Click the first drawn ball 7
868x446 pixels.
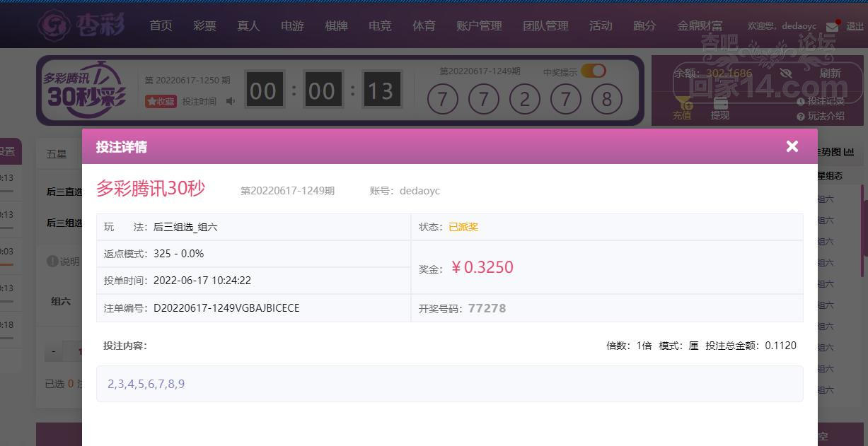443,100
